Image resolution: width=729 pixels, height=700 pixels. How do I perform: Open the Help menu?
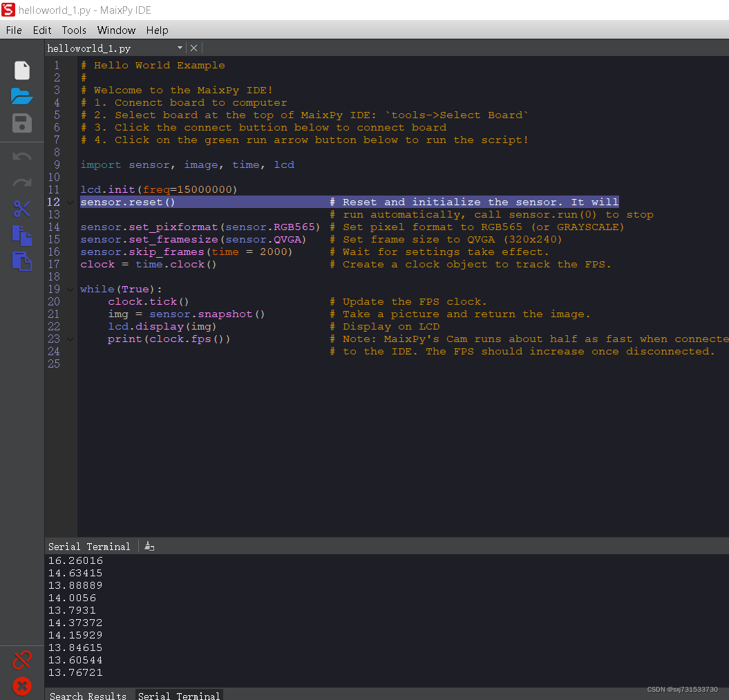click(157, 30)
